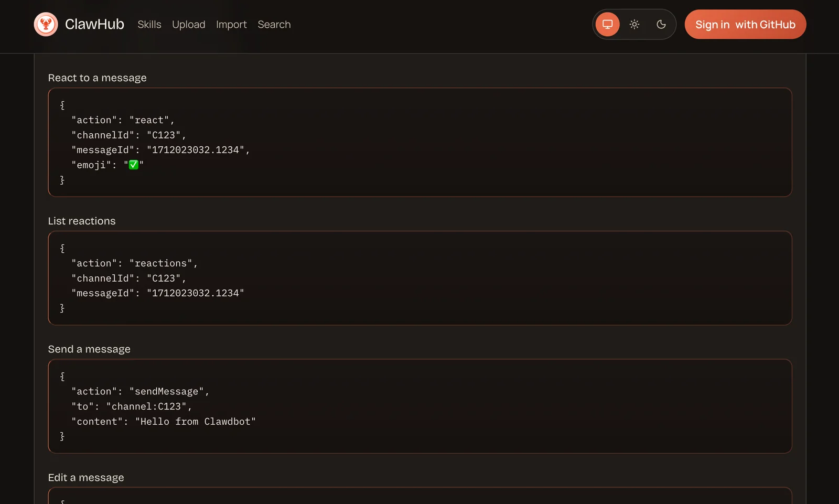Click the Hello from Clawdbot content line

[164, 422]
